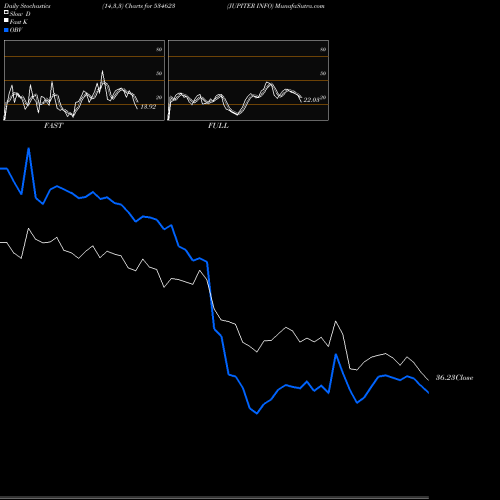Viewport: 500px width, 500px height.
Task: Click the 80 level label in FULL chart
Action: 323,49
